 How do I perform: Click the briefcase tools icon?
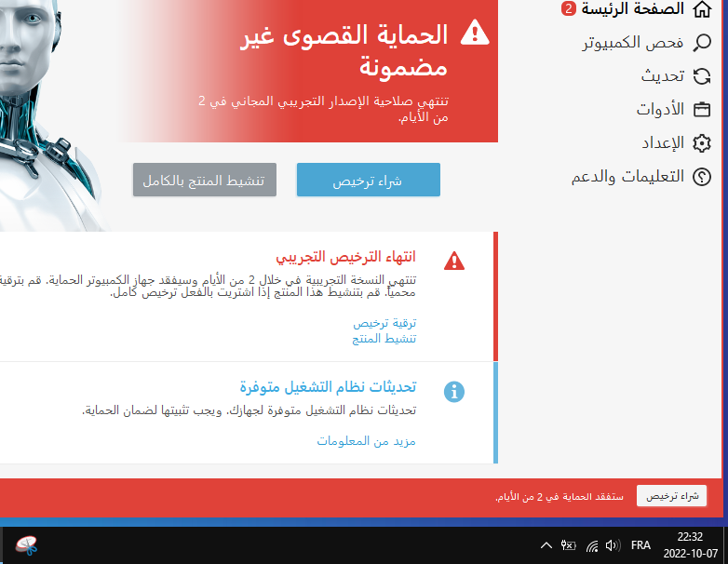[702, 110]
